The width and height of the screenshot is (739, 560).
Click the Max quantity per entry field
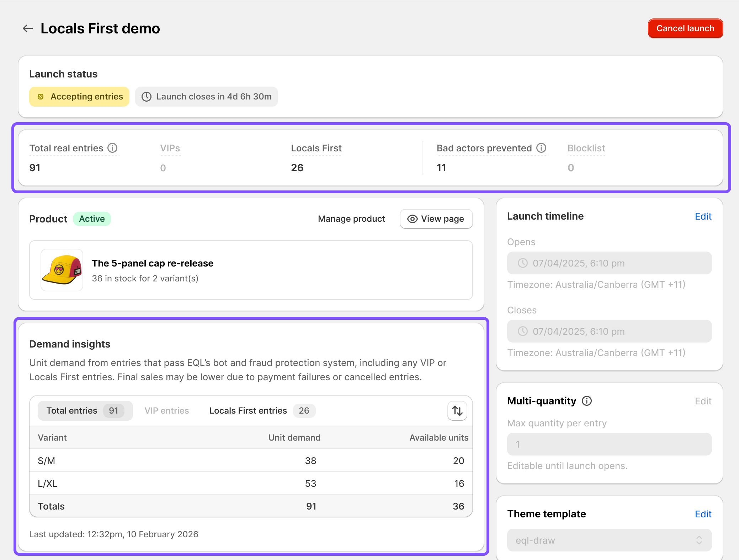[609, 444]
